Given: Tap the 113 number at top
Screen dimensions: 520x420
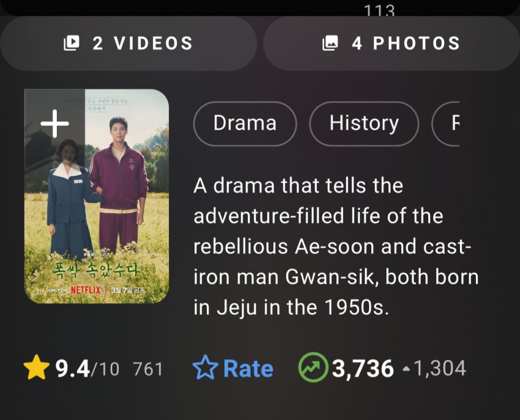Looking at the screenshot, I should (x=379, y=10).
